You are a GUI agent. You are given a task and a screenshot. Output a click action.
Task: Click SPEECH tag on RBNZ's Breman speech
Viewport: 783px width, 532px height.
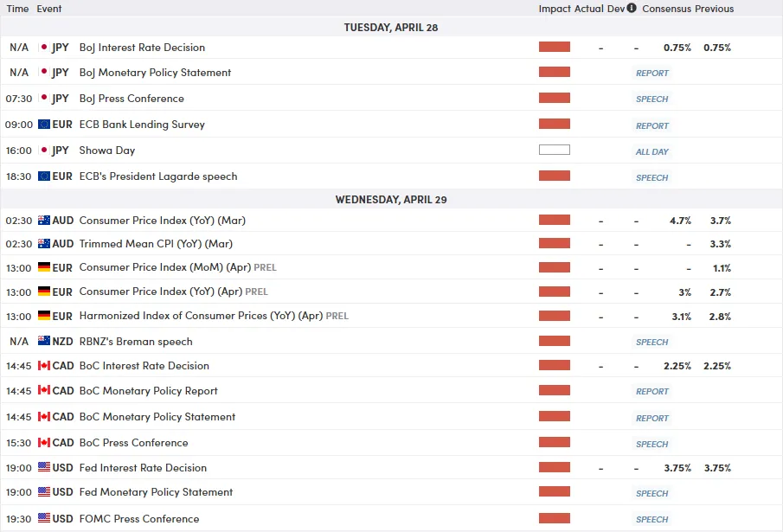pyautogui.click(x=652, y=342)
